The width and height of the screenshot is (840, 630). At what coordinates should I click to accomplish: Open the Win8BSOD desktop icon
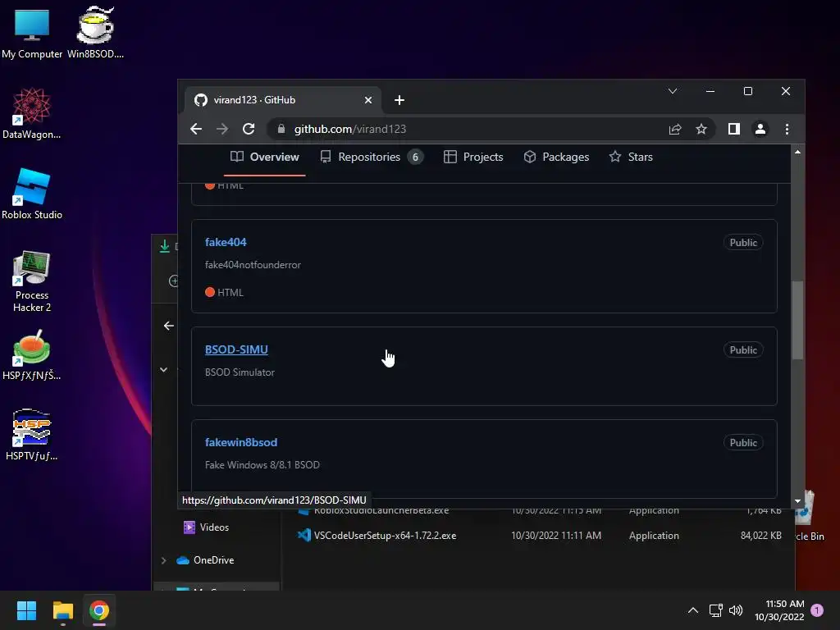(95, 33)
